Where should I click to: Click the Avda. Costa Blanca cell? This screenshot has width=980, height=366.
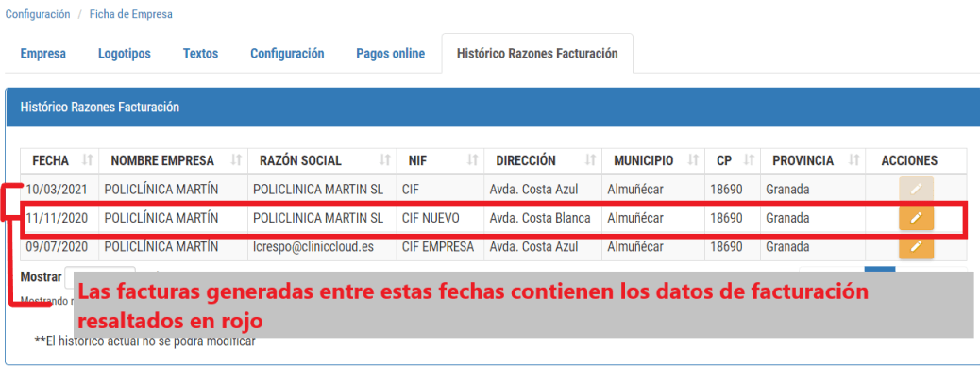pyautogui.click(x=543, y=218)
